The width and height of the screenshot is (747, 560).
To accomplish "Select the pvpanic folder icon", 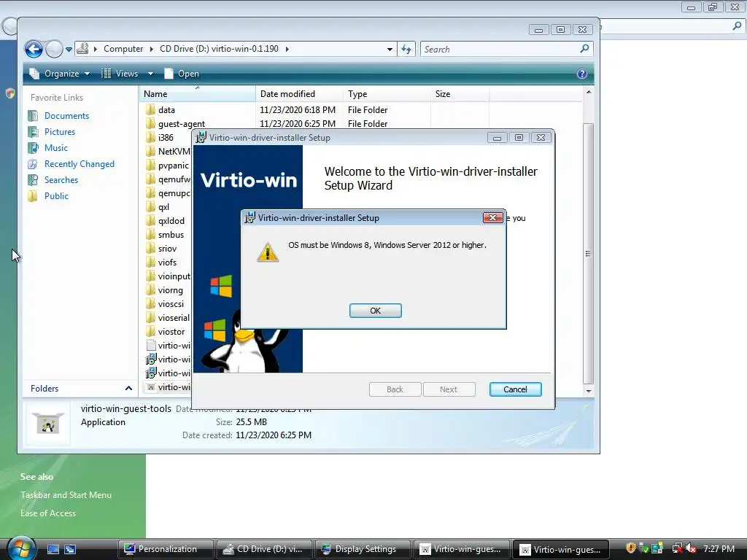I will pyautogui.click(x=150, y=166).
